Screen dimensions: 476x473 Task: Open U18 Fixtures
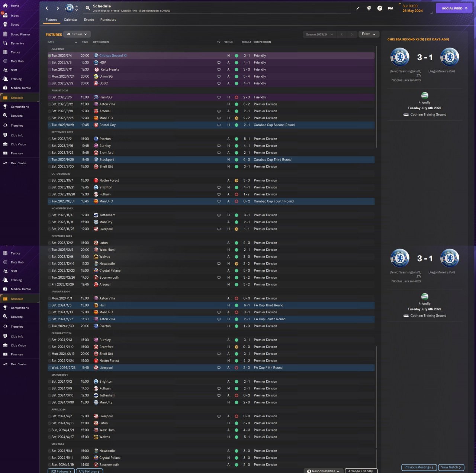point(90,471)
